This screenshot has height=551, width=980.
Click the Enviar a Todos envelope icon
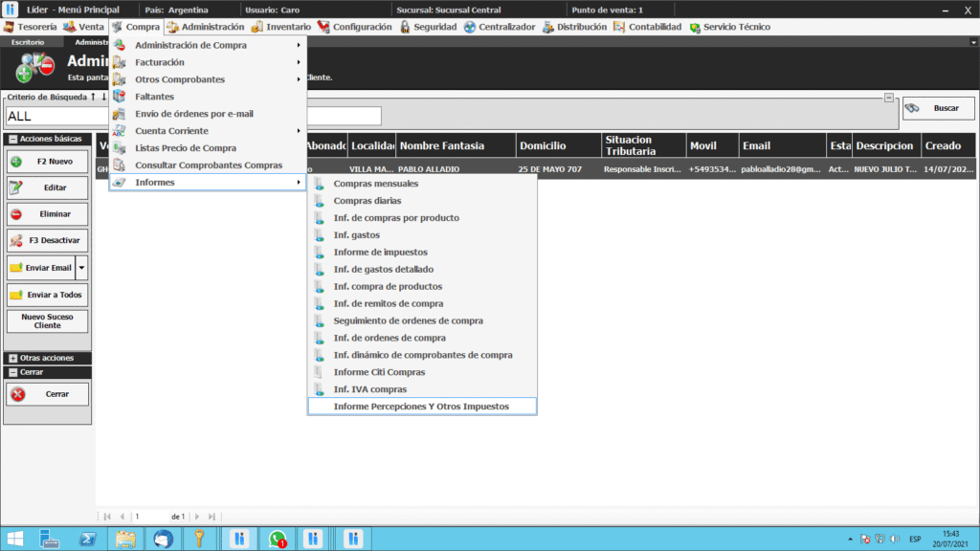point(16,295)
